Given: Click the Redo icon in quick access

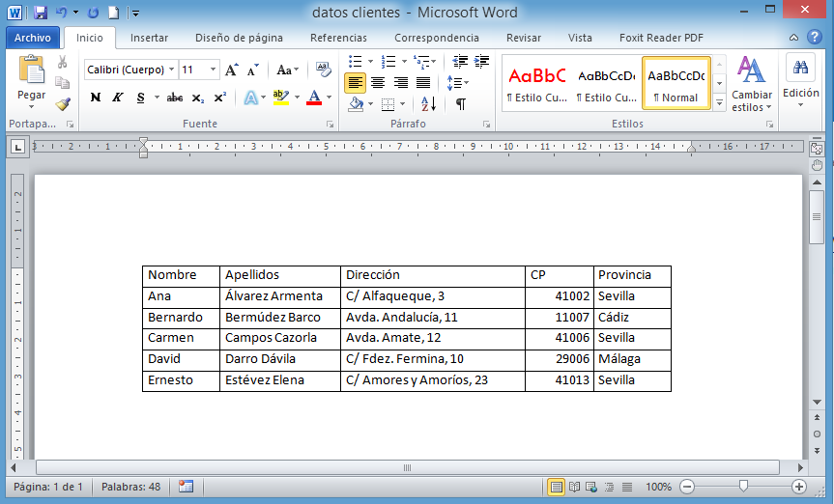Looking at the screenshot, I should click(93, 13).
